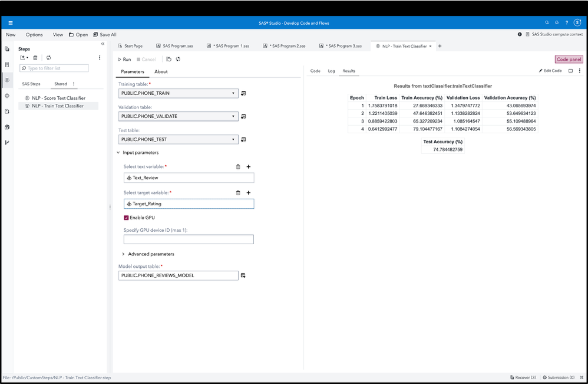Viewport: 588px width, 384px height.
Task: Click the table selector icon for Validation table
Action: pyautogui.click(x=243, y=116)
